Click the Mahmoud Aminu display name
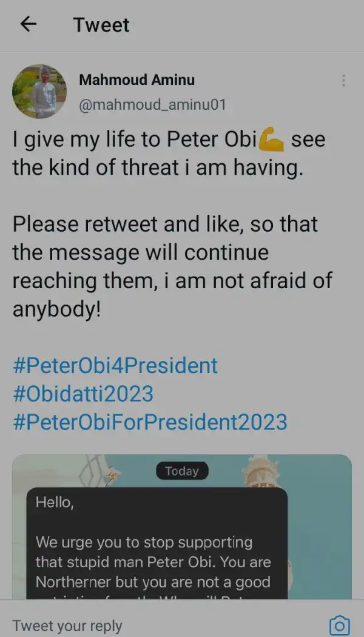Viewport: 364px width, 637px height. (x=137, y=80)
